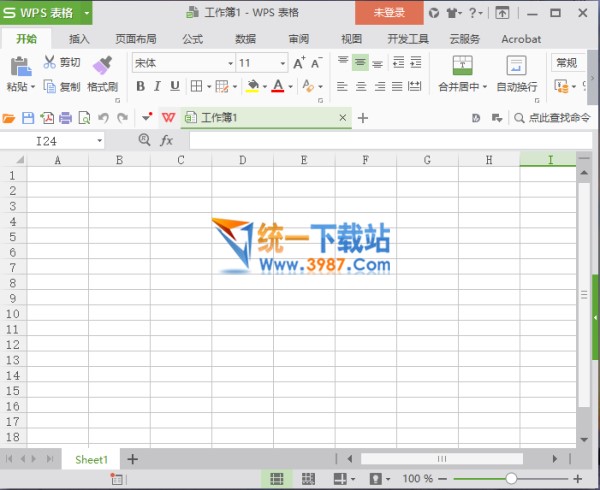
Task: Click the red font color A
Action: tap(278, 86)
